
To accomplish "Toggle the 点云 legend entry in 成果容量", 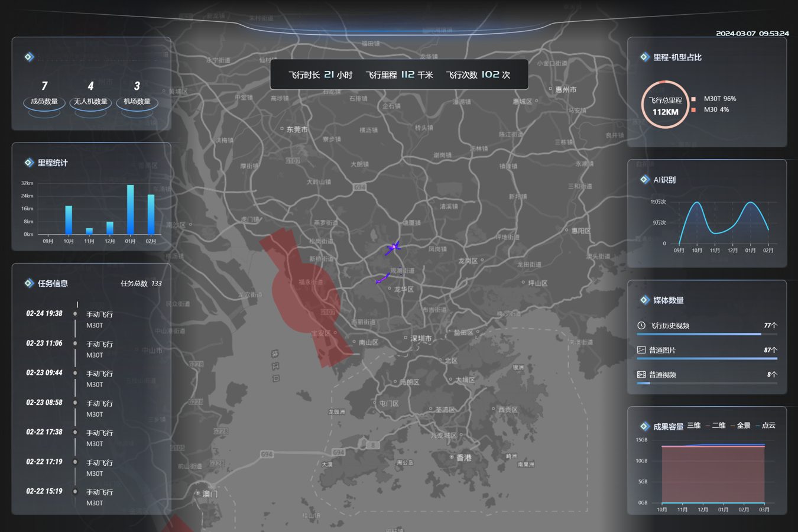I will [765, 426].
